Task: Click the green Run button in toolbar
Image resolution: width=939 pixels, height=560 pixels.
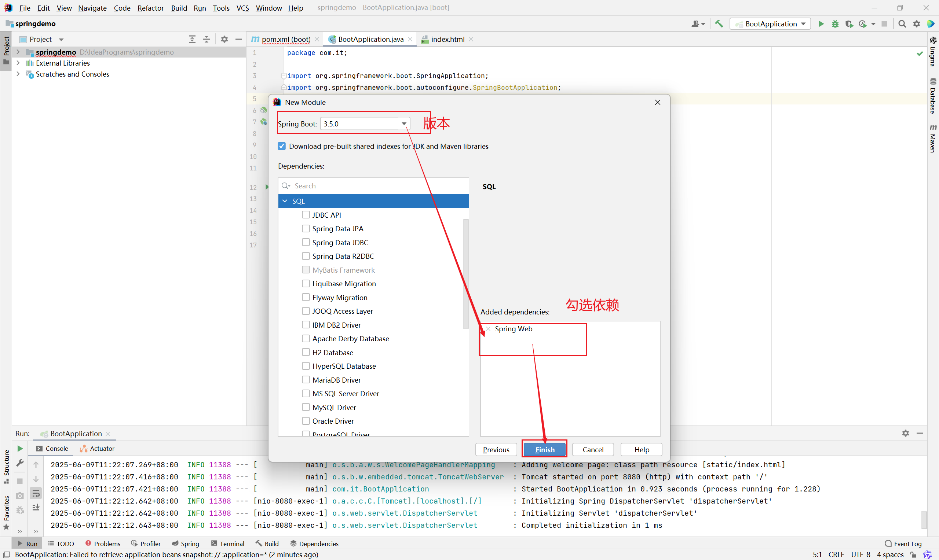Action: coord(821,24)
